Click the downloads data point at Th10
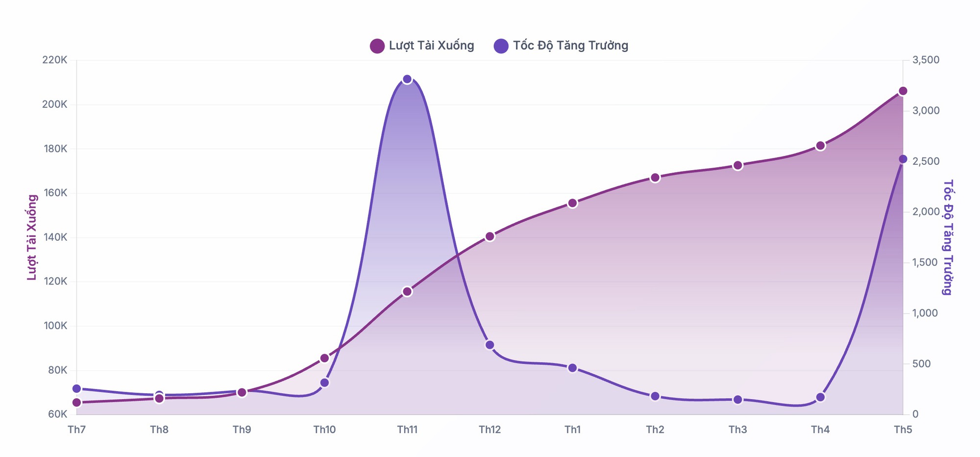Screen dimensions: 980x457 [x=324, y=358]
